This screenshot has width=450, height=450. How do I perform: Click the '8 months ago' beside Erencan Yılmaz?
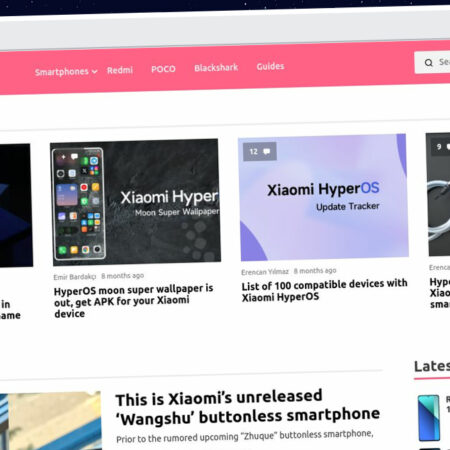(315, 271)
